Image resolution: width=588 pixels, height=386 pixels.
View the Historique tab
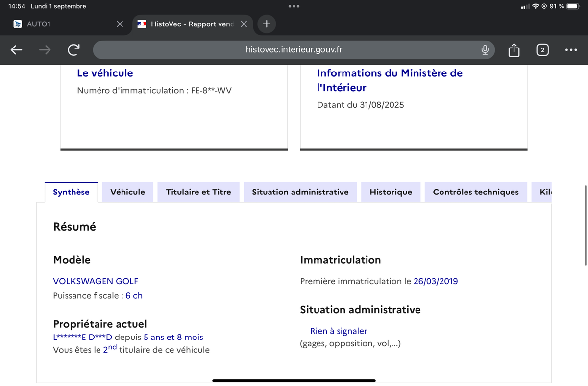pos(391,192)
